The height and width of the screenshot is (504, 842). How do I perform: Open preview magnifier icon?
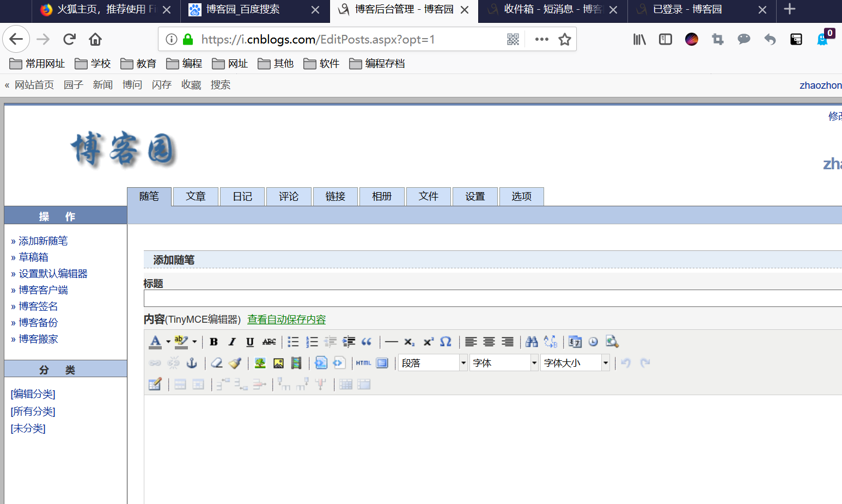(x=612, y=342)
